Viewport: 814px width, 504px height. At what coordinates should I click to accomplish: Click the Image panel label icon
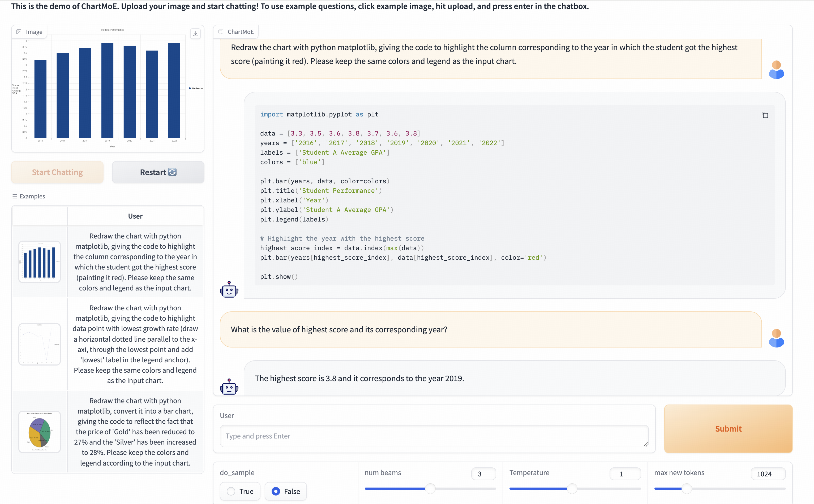click(19, 32)
